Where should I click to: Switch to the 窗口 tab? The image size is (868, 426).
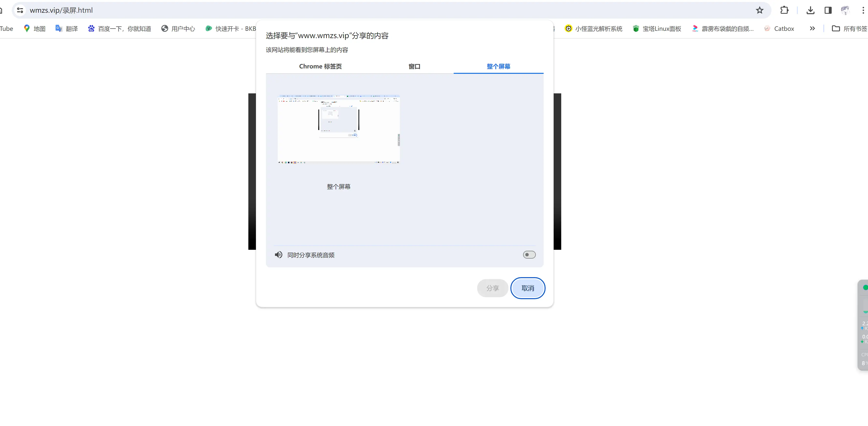pos(414,66)
